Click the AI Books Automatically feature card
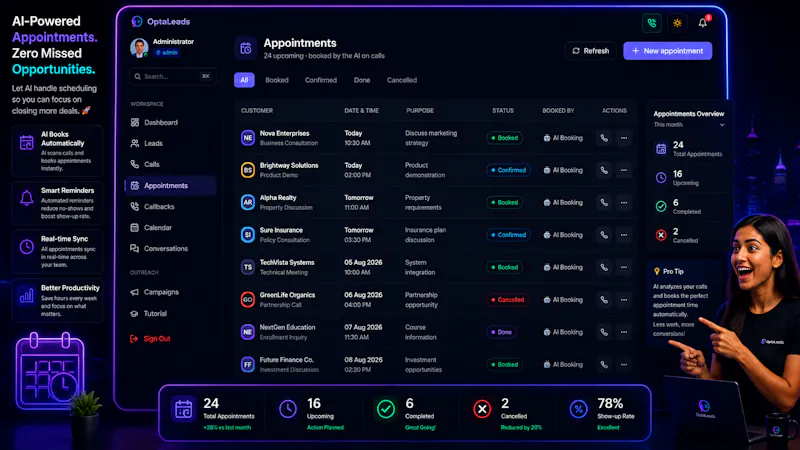The width and height of the screenshot is (800, 450). 57,151
